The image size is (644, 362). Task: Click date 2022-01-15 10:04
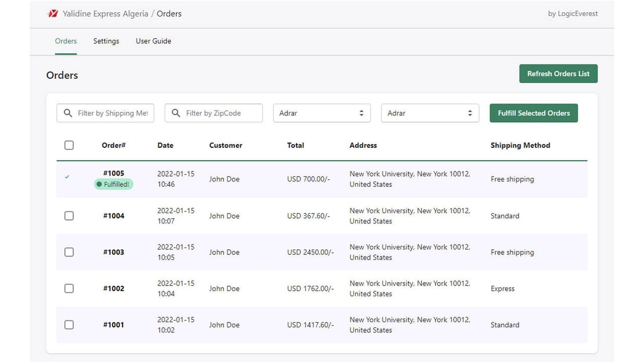click(176, 289)
